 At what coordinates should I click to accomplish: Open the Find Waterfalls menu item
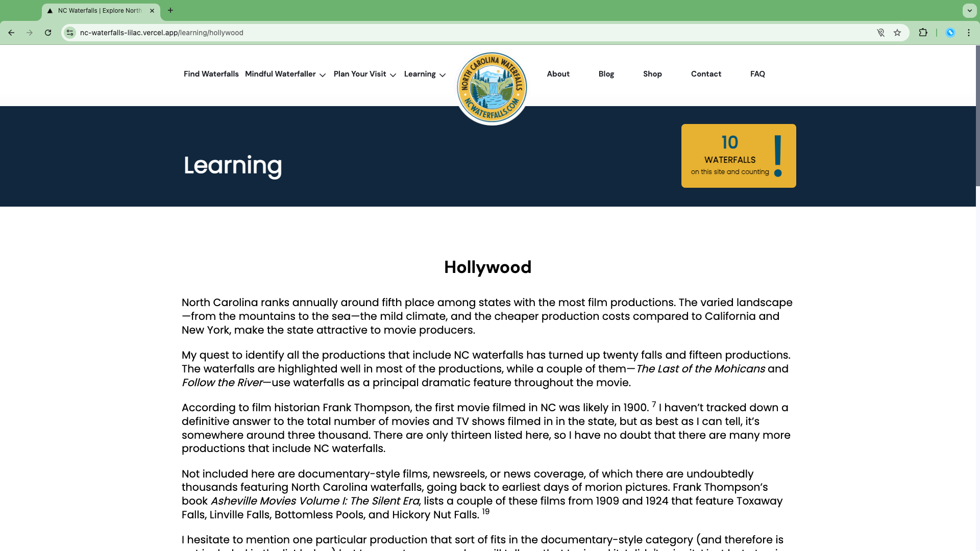tap(211, 74)
